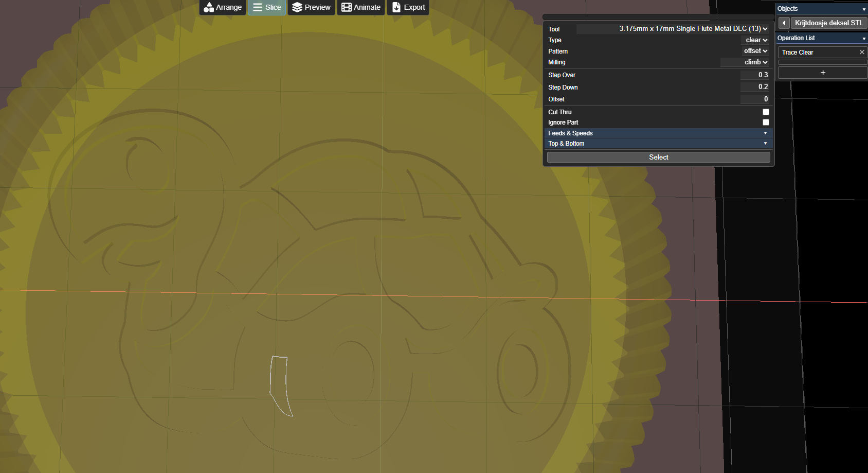Click the Step Over value field

[x=754, y=75]
